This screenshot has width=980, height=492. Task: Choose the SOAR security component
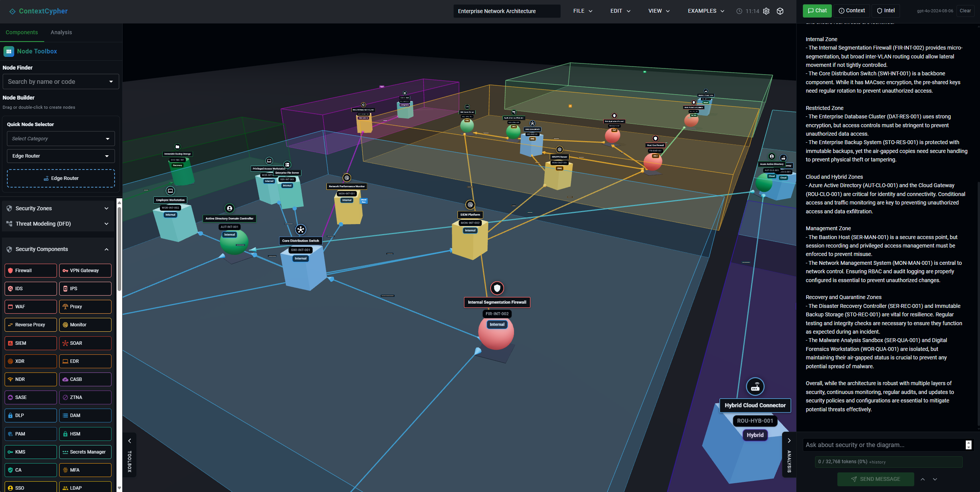85,343
